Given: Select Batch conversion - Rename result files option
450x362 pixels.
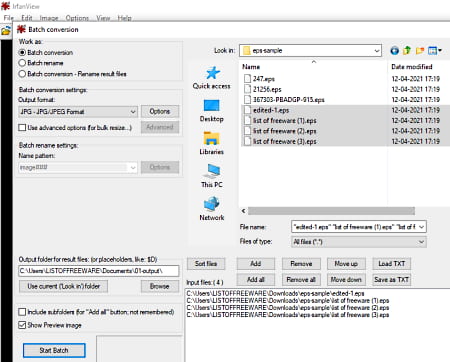Looking at the screenshot, I should [22, 74].
